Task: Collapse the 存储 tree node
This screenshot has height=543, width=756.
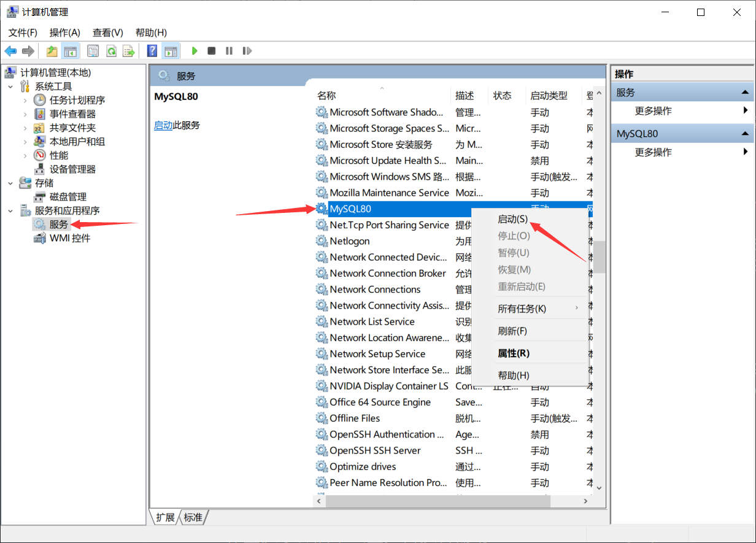Action: 10,183
